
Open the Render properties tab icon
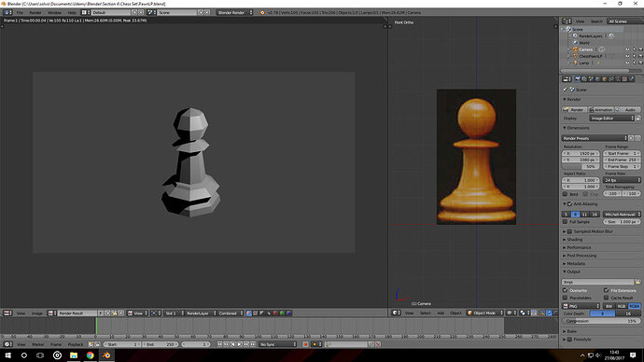[578, 78]
